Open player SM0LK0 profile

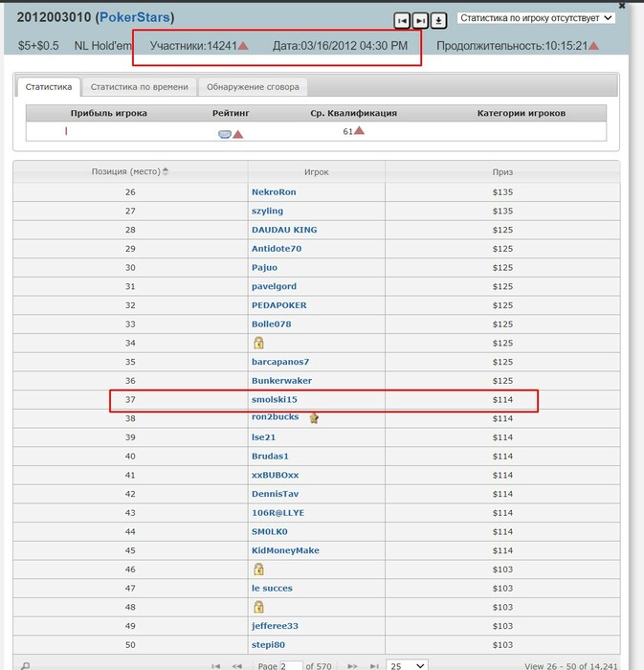pyautogui.click(x=270, y=531)
